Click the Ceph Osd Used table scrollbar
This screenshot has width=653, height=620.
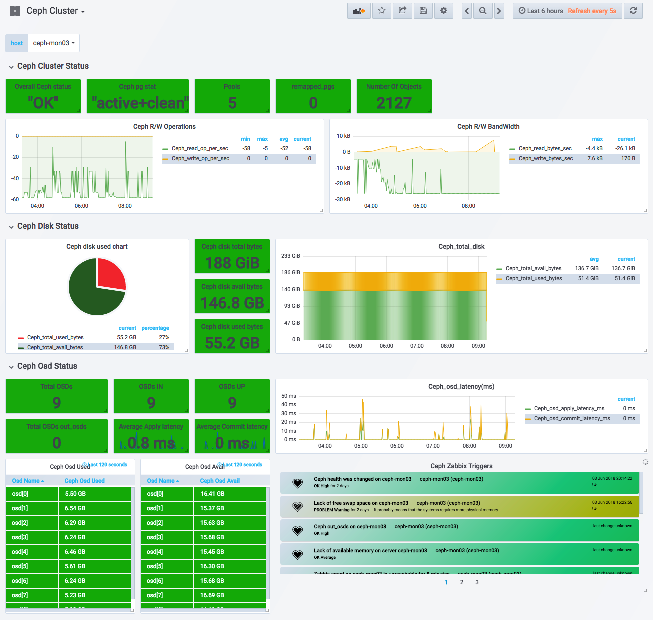click(x=133, y=541)
